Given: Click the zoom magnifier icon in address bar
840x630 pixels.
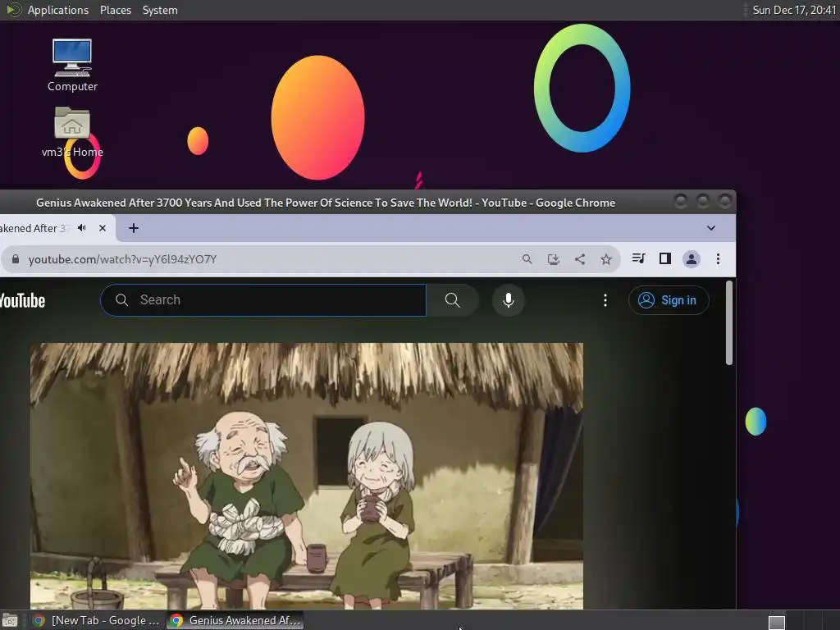Looking at the screenshot, I should pos(527,259).
